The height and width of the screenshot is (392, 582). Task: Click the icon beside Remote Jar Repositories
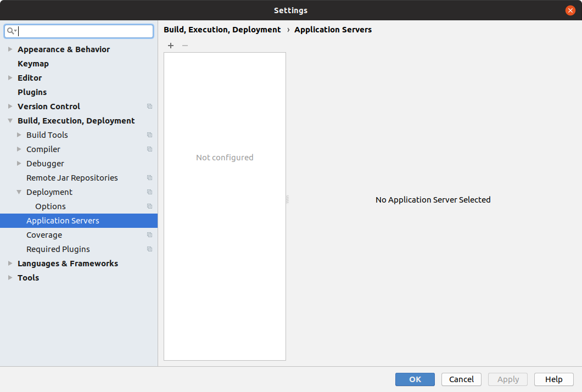pyautogui.click(x=149, y=177)
